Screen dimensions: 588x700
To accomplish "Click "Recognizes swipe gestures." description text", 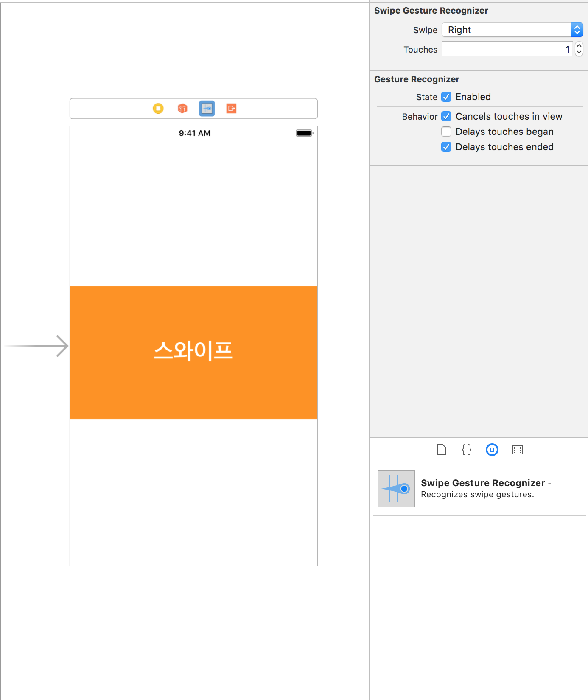I will pos(477,494).
